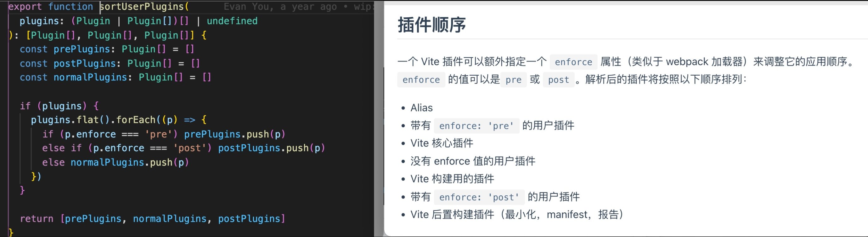868x237 pixels.
Task: Click the 'post' string literal in code
Action: (x=189, y=148)
